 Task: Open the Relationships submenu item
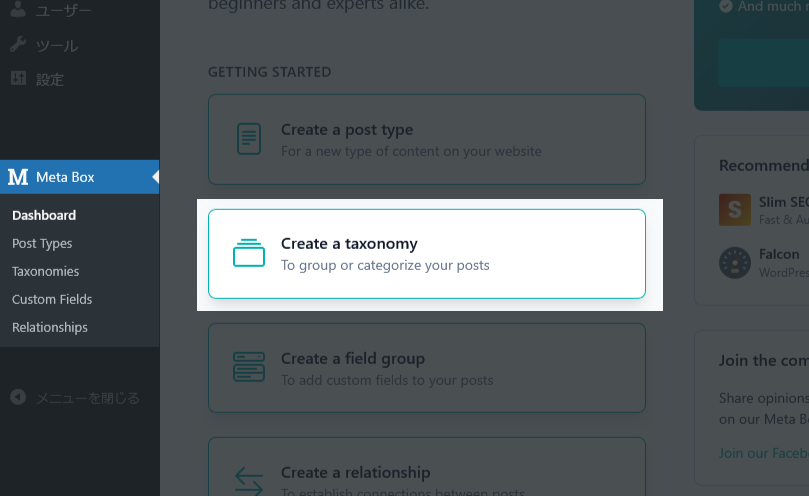coord(50,327)
